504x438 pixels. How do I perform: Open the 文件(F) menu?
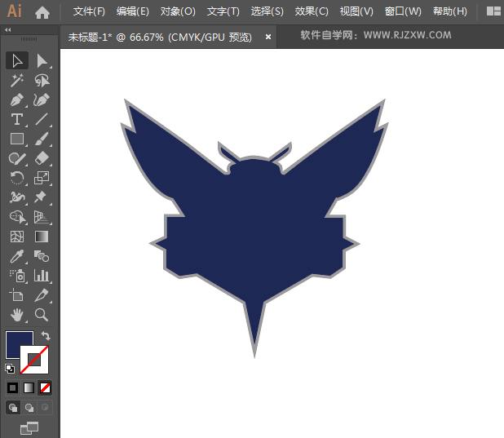click(x=89, y=11)
